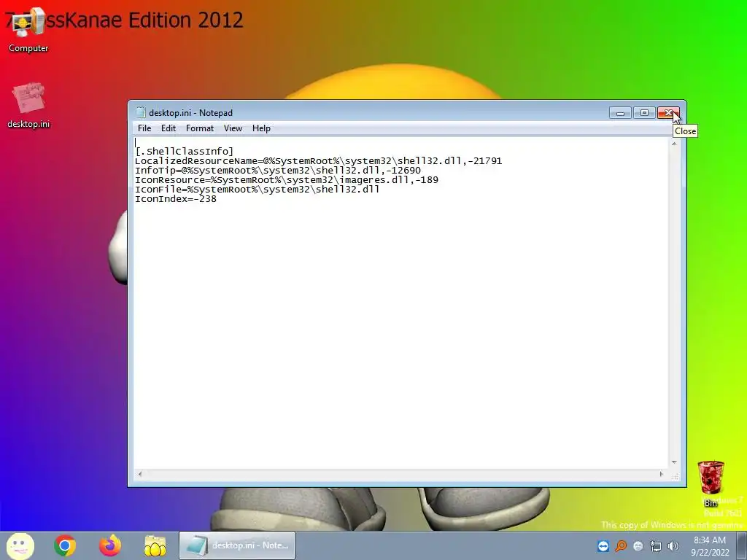Open the network tray icon
This screenshot has height=560, width=747.
click(656, 546)
